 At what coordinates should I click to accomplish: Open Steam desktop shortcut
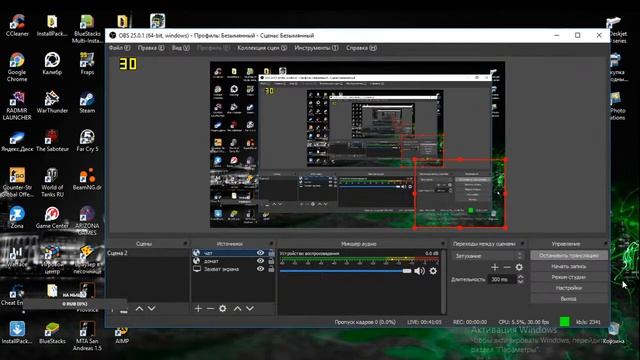[87, 102]
